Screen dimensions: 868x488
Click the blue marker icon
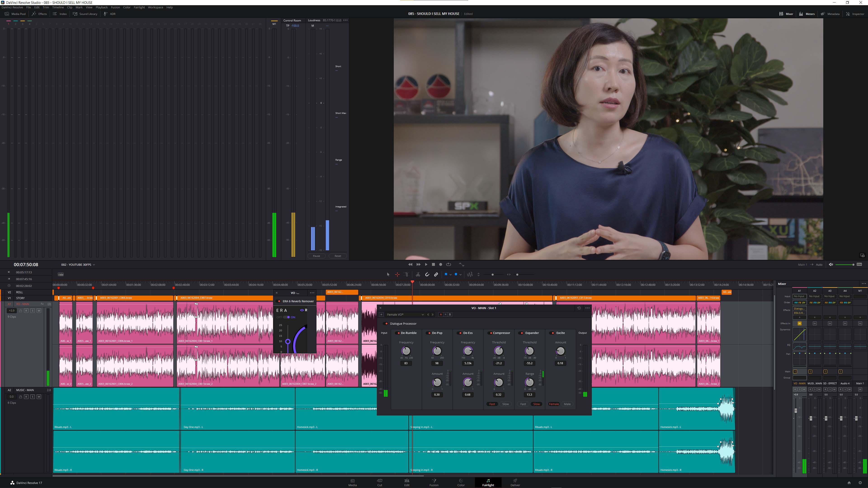(456, 274)
